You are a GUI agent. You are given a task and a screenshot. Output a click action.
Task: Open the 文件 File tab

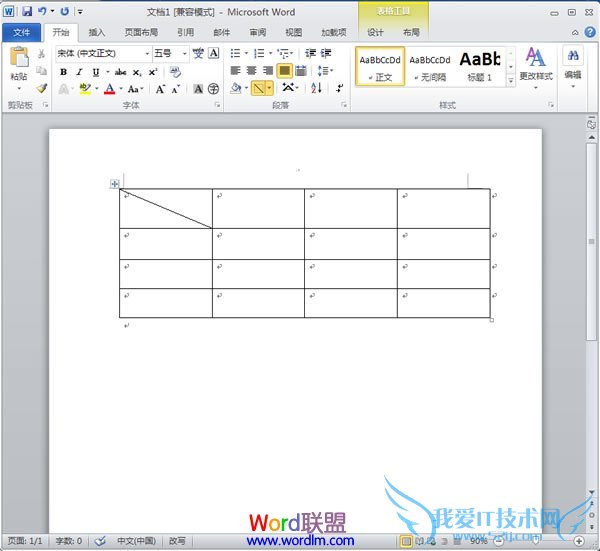tap(21, 33)
